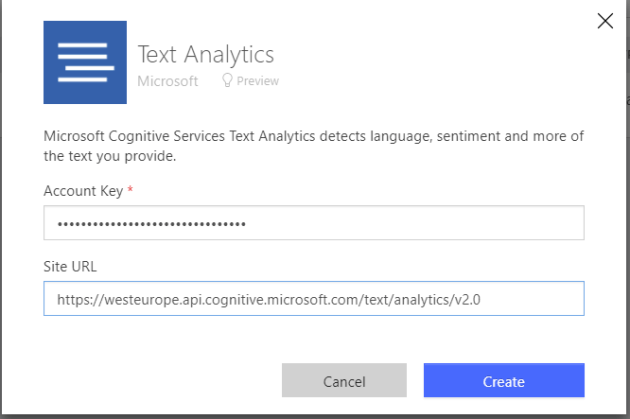Focus the Account Key input field
This screenshot has height=419, width=630.
coord(313,223)
